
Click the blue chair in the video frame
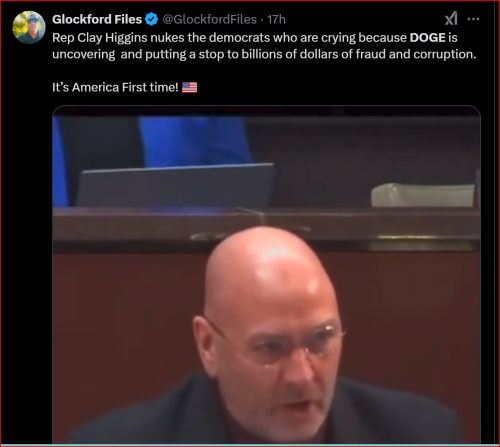195,142
